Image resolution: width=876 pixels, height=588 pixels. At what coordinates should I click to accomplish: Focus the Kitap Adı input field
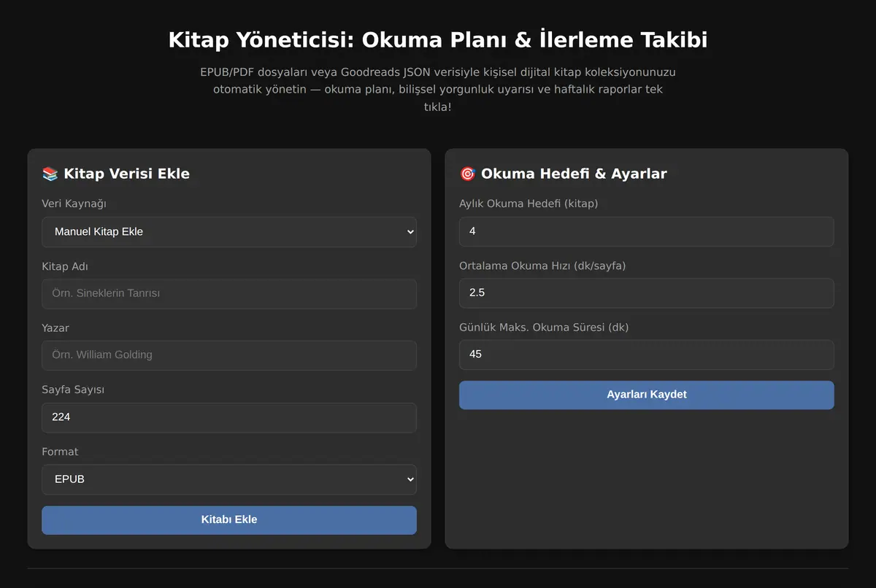229,293
